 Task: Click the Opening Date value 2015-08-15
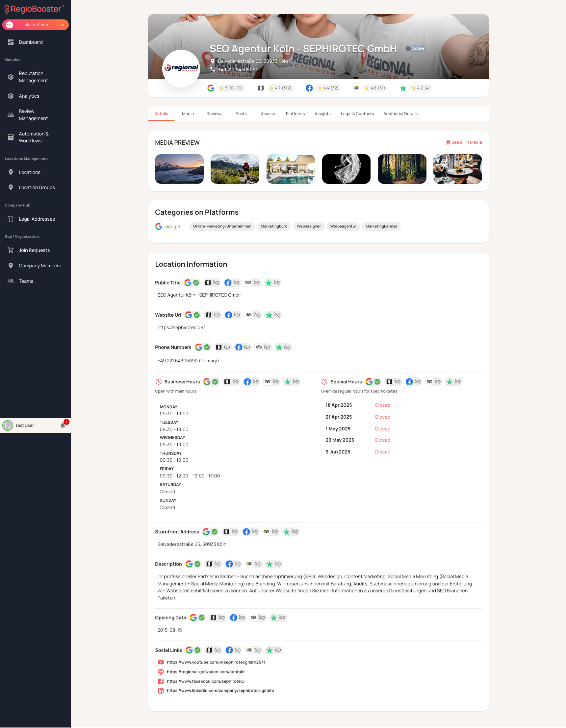click(169, 630)
